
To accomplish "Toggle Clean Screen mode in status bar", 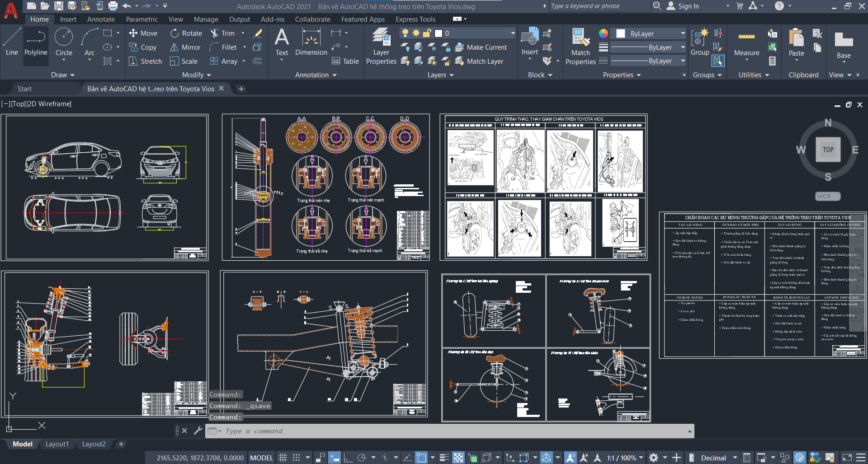I will (x=847, y=458).
